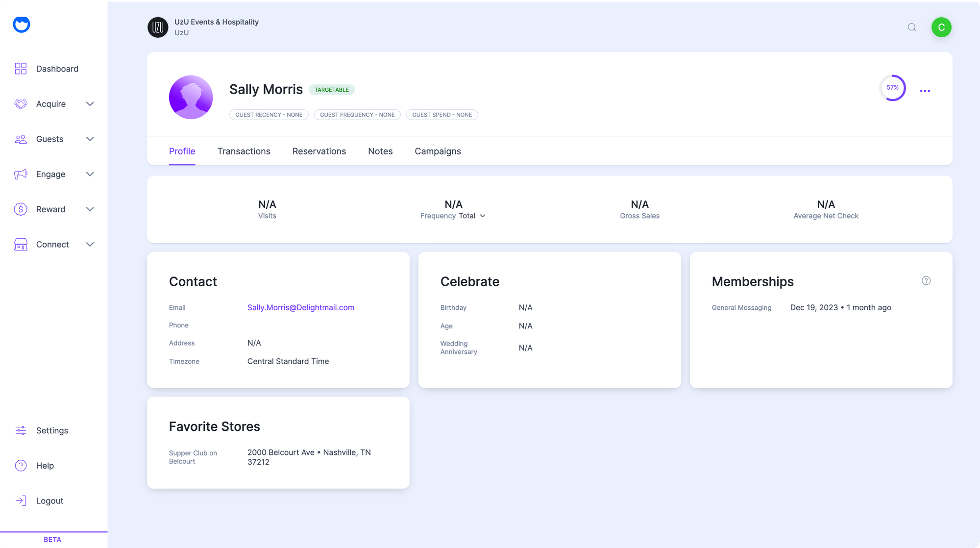Open the Memberships help question icon
Viewport: 980px width, 548px height.
click(x=926, y=280)
